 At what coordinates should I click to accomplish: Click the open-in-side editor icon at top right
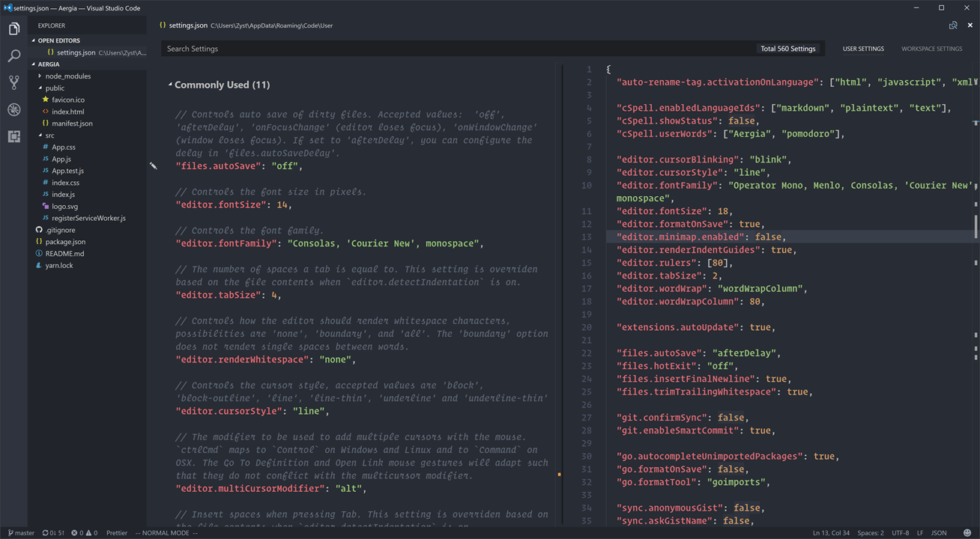(953, 25)
